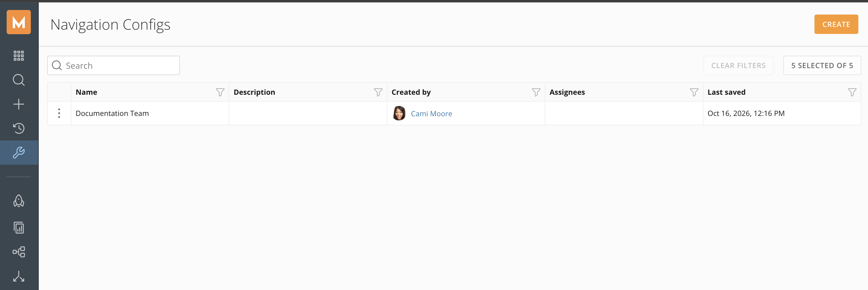The height and width of the screenshot is (290, 868).
Task: Click the orange M logo icon
Action: [19, 22]
